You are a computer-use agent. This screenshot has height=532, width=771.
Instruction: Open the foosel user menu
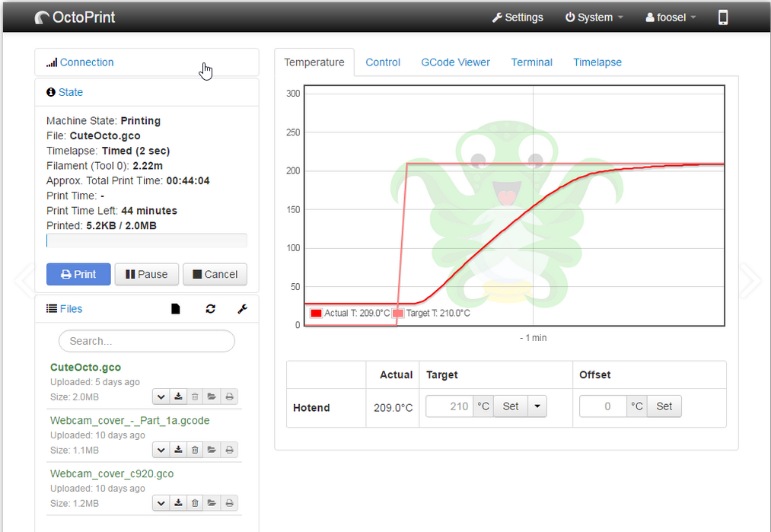coord(670,18)
